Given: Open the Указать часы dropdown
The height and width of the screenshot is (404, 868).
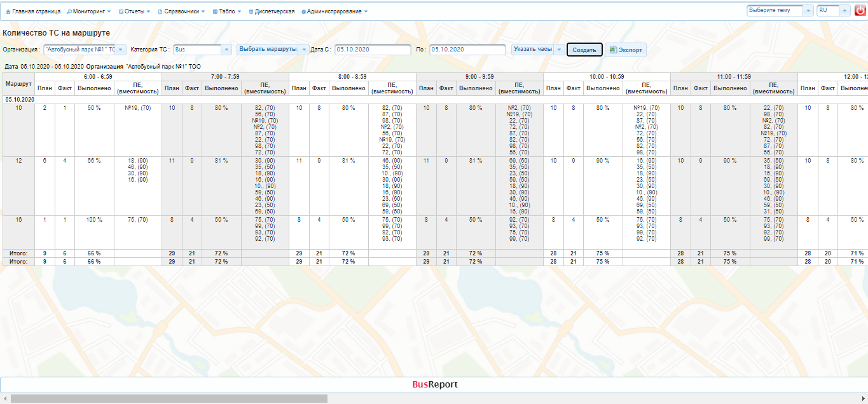Looking at the screenshot, I should [537, 50].
